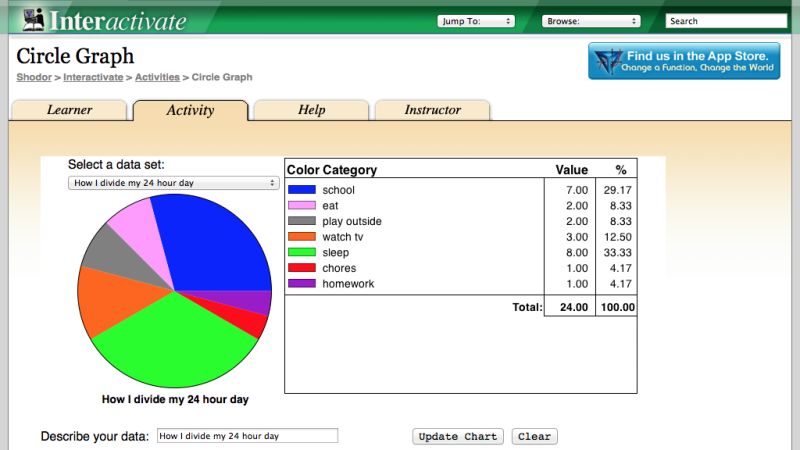Click the red chores color swatch
This screenshot has height=450, width=800.
[x=302, y=267]
